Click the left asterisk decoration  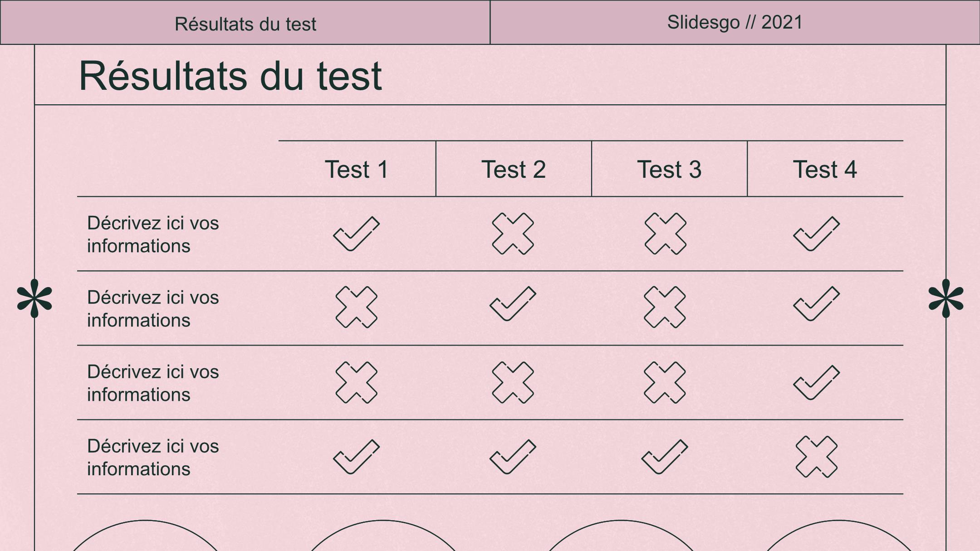(34, 298)
